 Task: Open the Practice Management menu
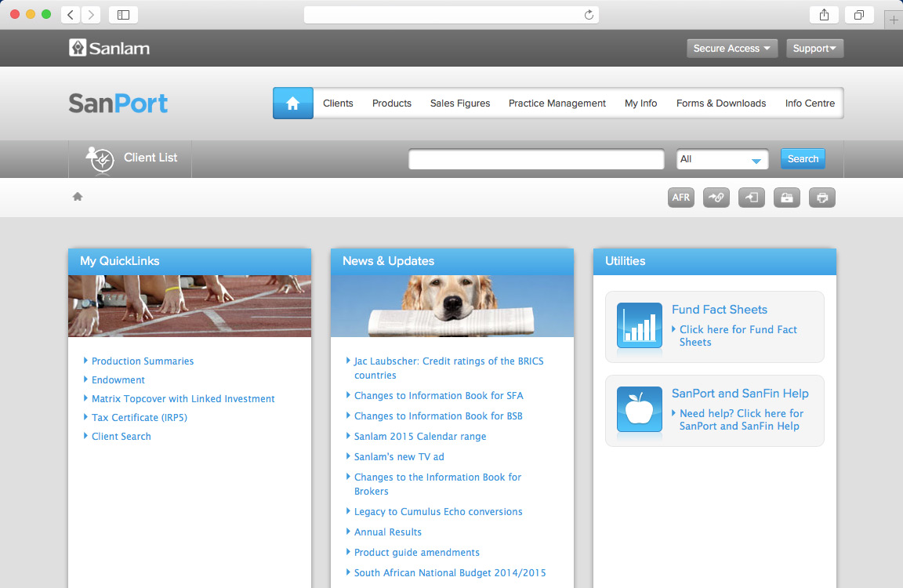point(557,103)
